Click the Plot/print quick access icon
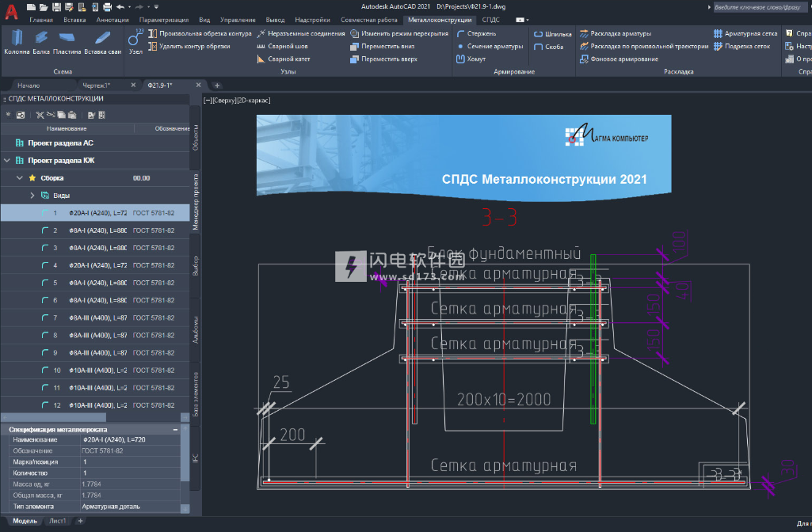The height and width of the screenshot is (532, 812). [x=107, y=6]
